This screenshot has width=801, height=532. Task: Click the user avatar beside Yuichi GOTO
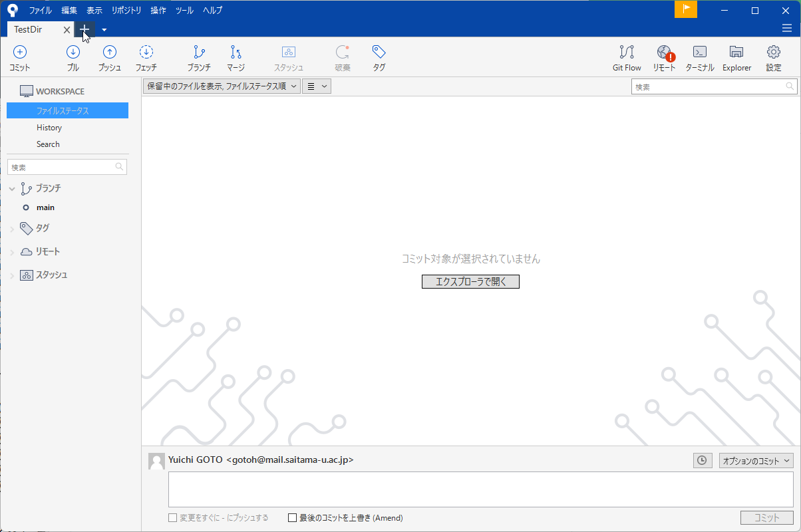point(157,462)
